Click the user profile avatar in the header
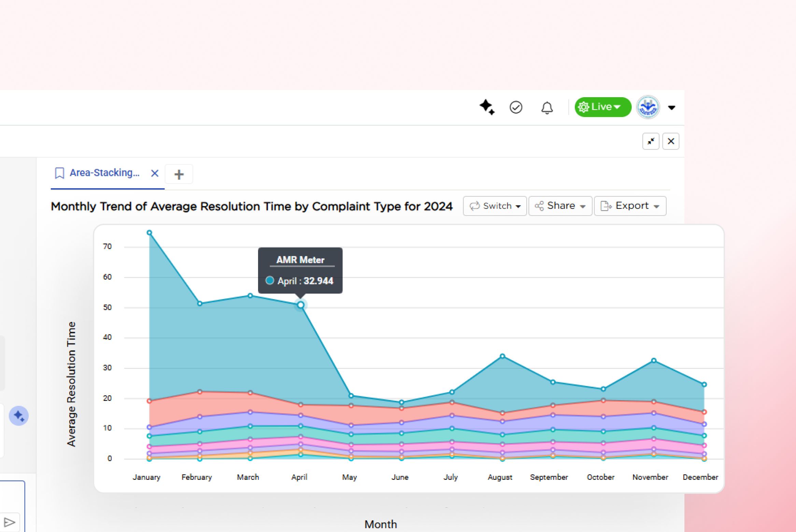The height and width of the screenshot is (532, 796). click(x=648, y=107)
